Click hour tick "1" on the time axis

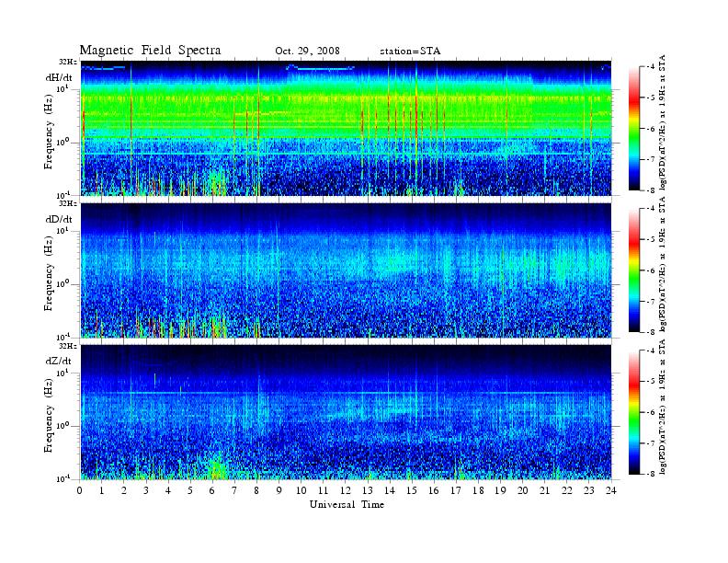pyautogui.click(x=102, y=490)
